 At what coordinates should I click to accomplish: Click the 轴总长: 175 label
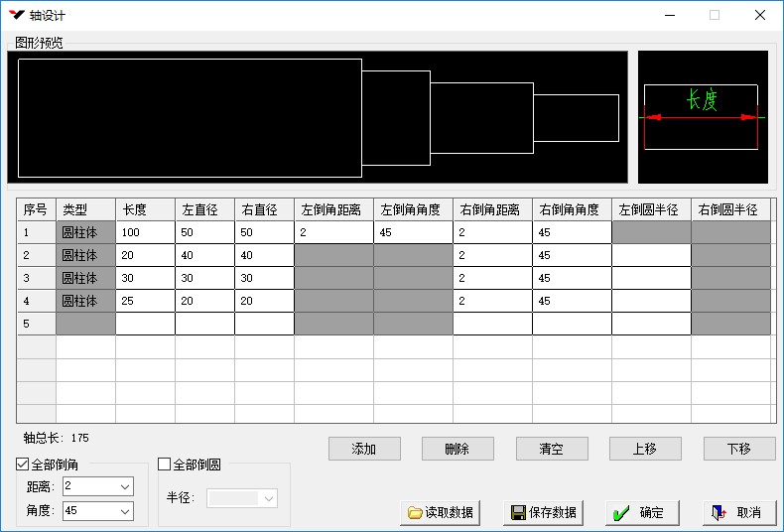56,438
